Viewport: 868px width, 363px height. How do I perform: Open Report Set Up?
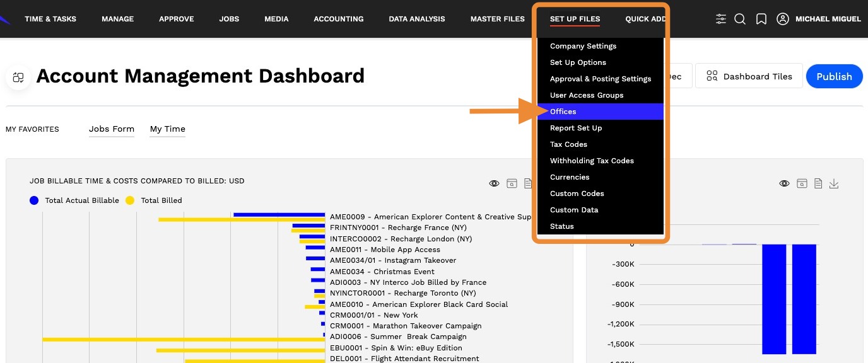pos(600,128)
